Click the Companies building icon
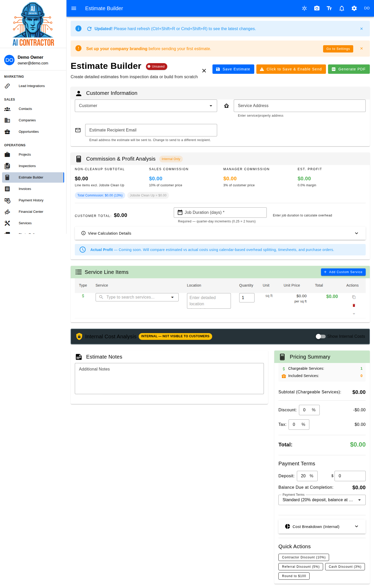The width and height of the screenshot is (374, 588). [x=7, y=120]
